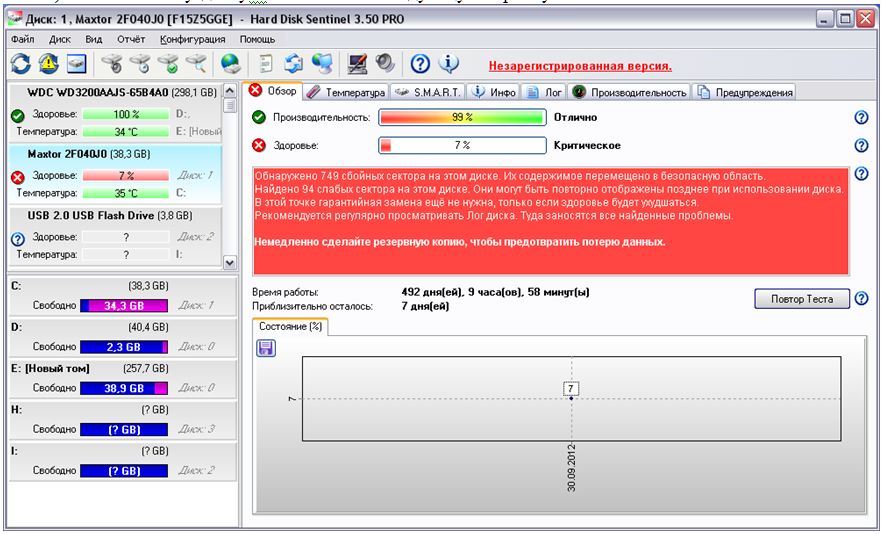This screenshot has height=534, width=884.
Task: Click the Отлично performance status text
Action: (575, 117)
